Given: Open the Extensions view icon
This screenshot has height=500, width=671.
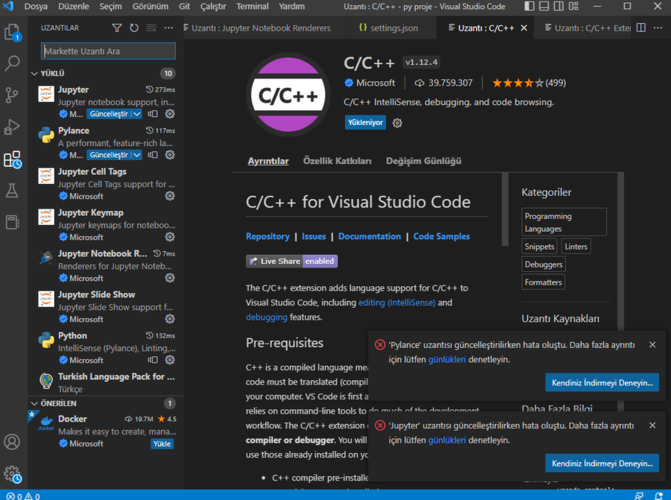Looking at the screenshot, I should coord(12,159).
